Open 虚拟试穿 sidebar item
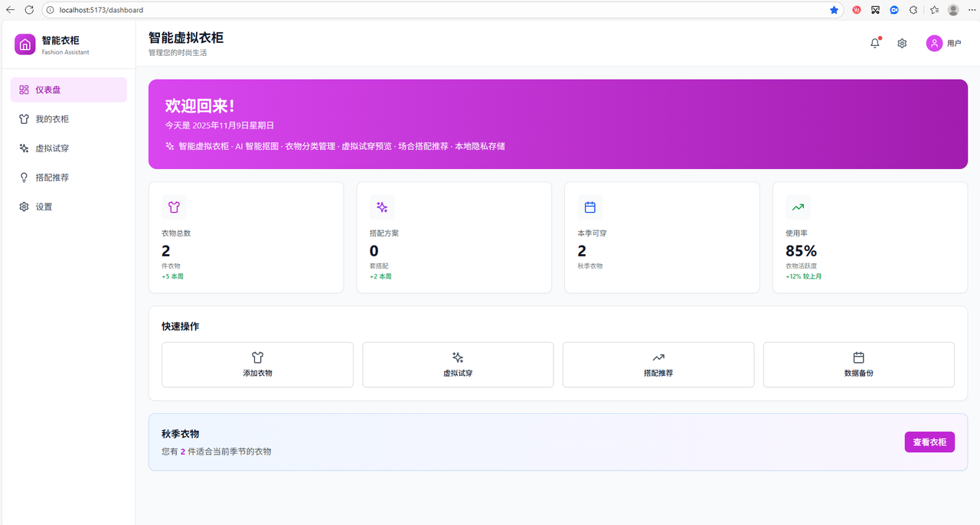Screen dimensions: 980x525 coord(69,148)
